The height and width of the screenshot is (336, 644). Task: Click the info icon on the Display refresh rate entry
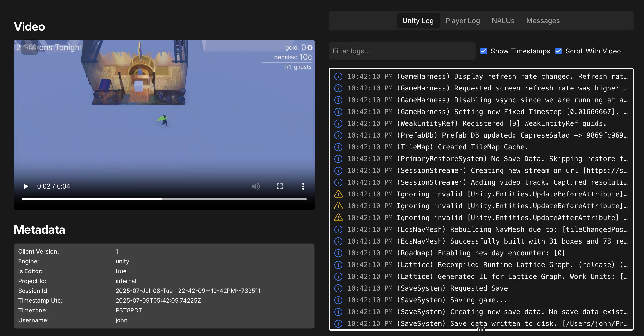pyautogui.click(x=338, y=76)
